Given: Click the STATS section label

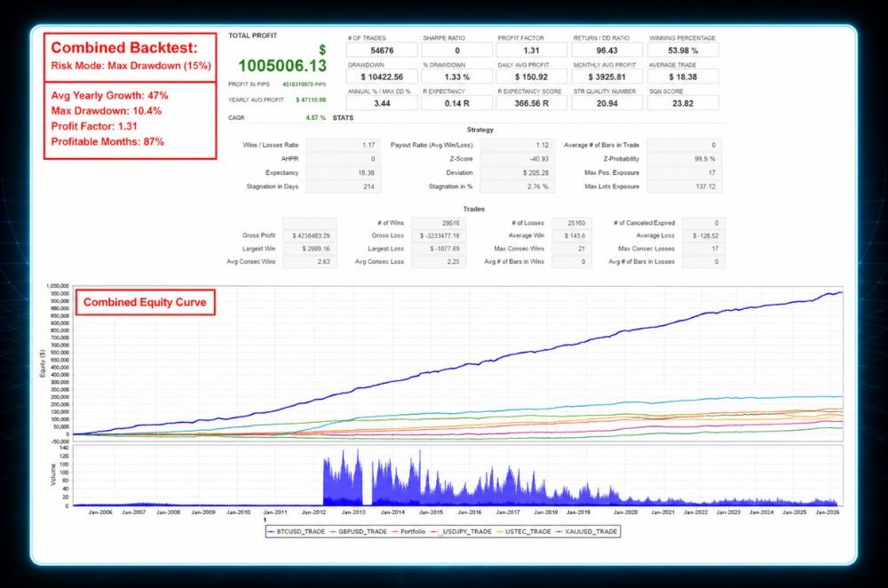Looking at the screenshot, I should click(343, 118).
